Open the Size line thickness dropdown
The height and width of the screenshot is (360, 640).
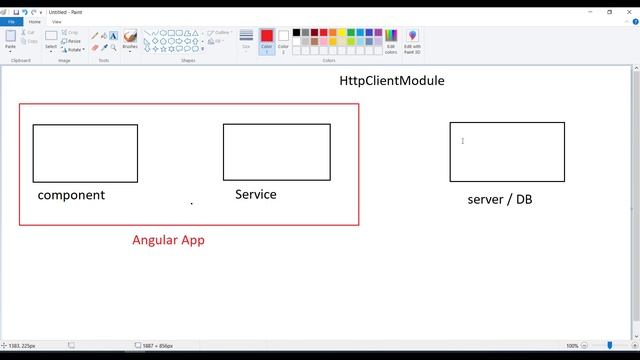[246, 42]
